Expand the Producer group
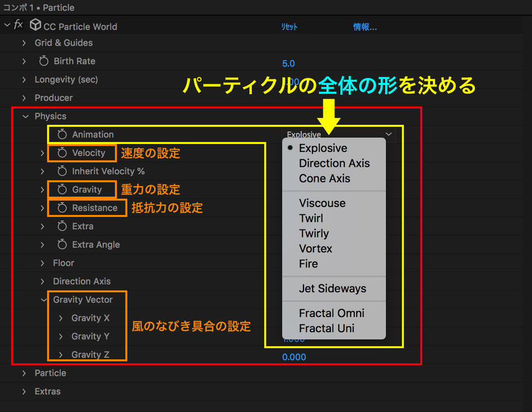The image size is (532, 412). 24,98
